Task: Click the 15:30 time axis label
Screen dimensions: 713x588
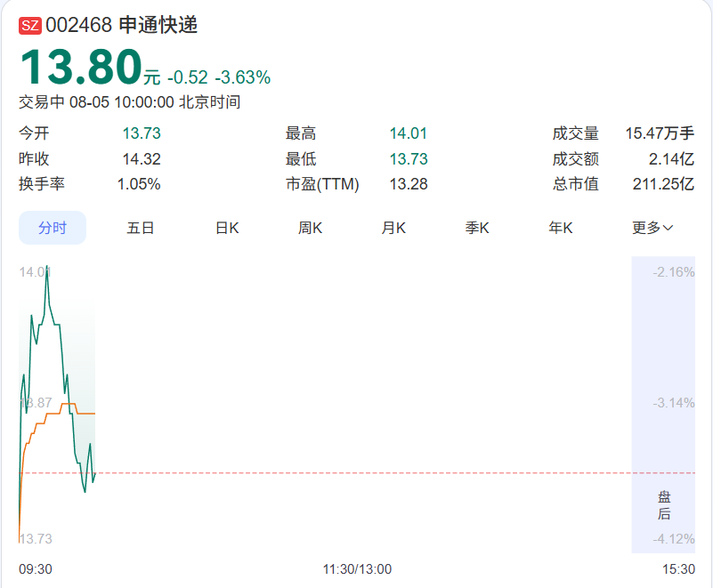Action: pos(678,569)
